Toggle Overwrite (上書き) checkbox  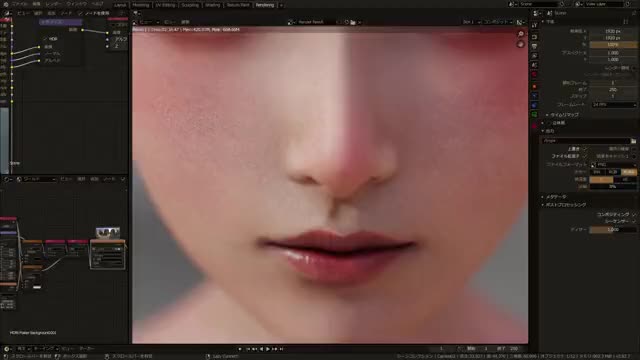coord(585,149)
